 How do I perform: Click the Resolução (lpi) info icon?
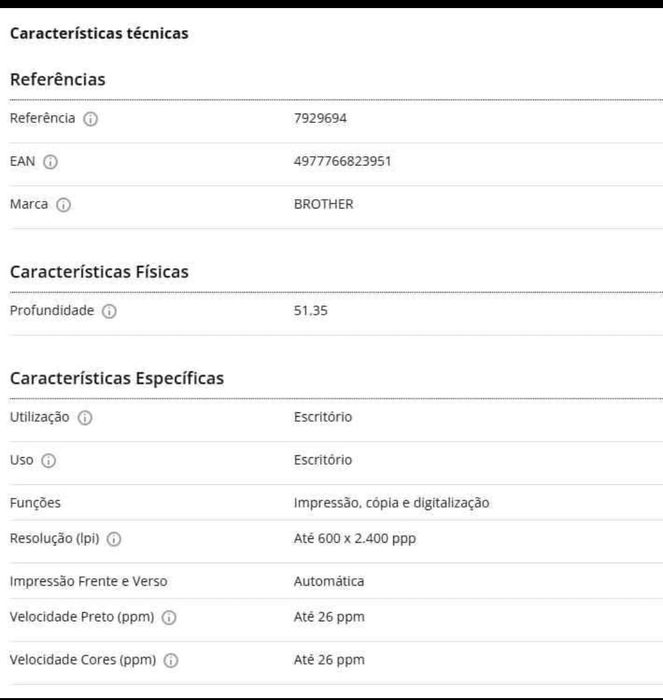point(114,539)
